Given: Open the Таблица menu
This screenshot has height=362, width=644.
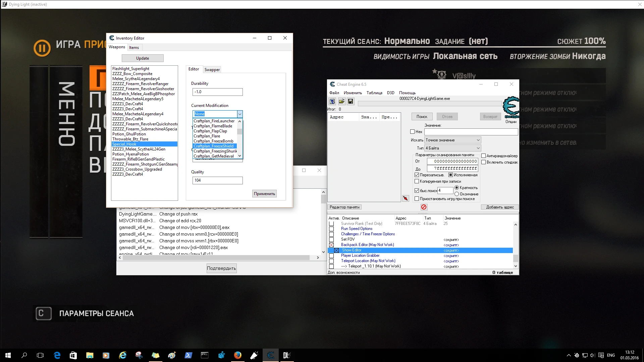Looking at the screenshot, I should click(x=374, y=93).
